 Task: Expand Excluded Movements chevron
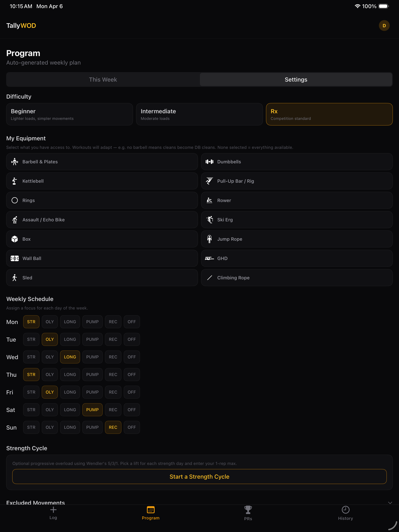coord(390,503)
